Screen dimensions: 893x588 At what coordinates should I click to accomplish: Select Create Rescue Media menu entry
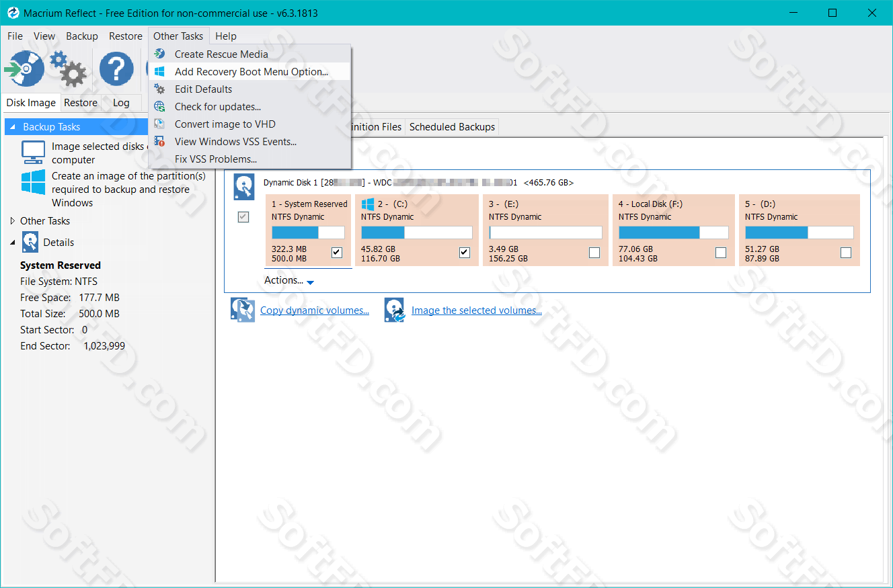tap(249, 54)
